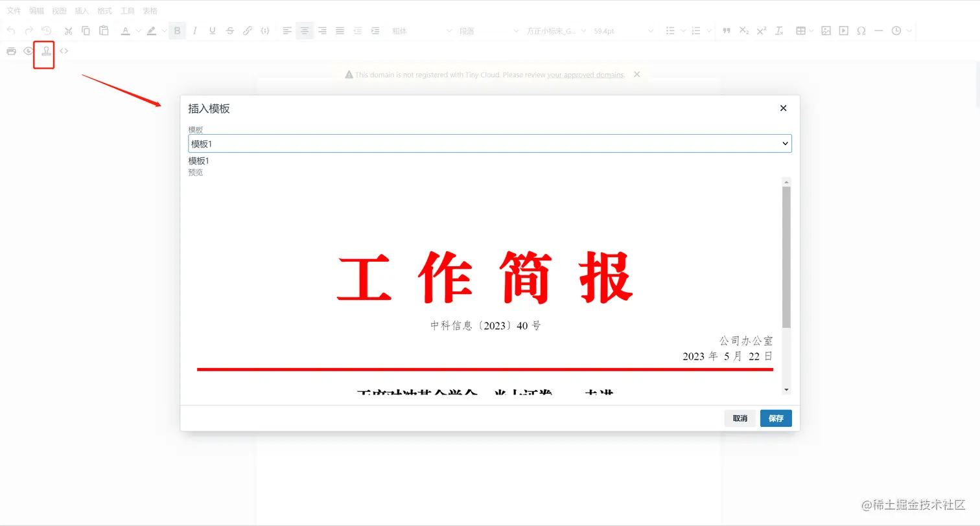Open the 59.4pt font size dropdown
The image size is (980, 526).
point(624,30)
